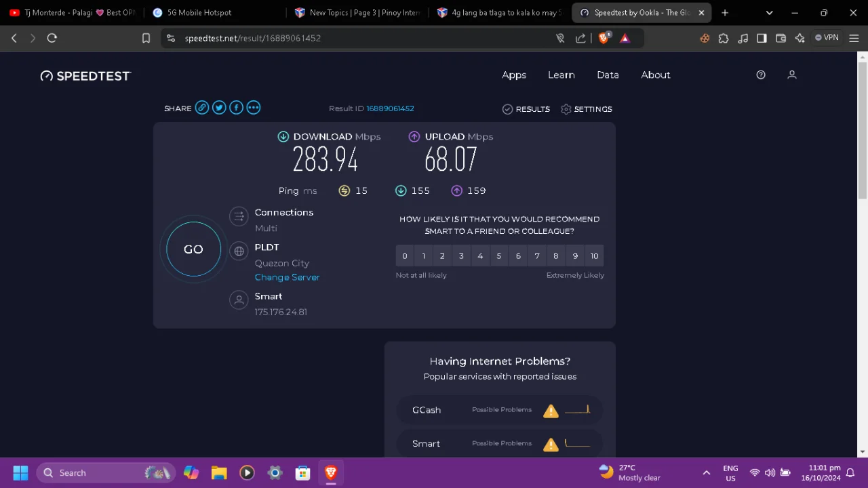The width and height of the screenshot is (868, 488).
Task: Open the Extensions puzzle icon
Action: (724, 39)
